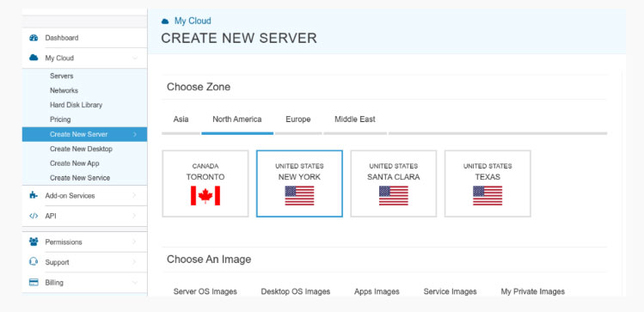This screenshot has width=644, height=312.
Task: Select the United States Santa Clara card
Action: click(394, 184)
